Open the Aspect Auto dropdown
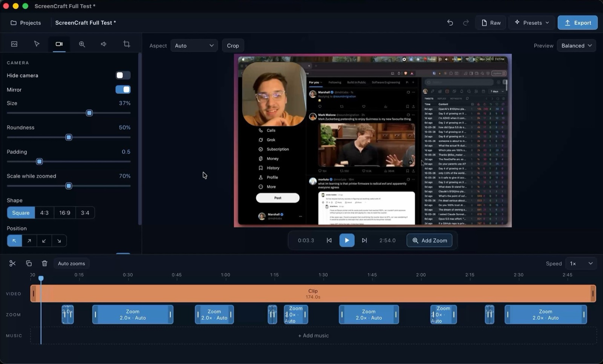The height and width of the screenshot is (364, 603). click(194, 46)
